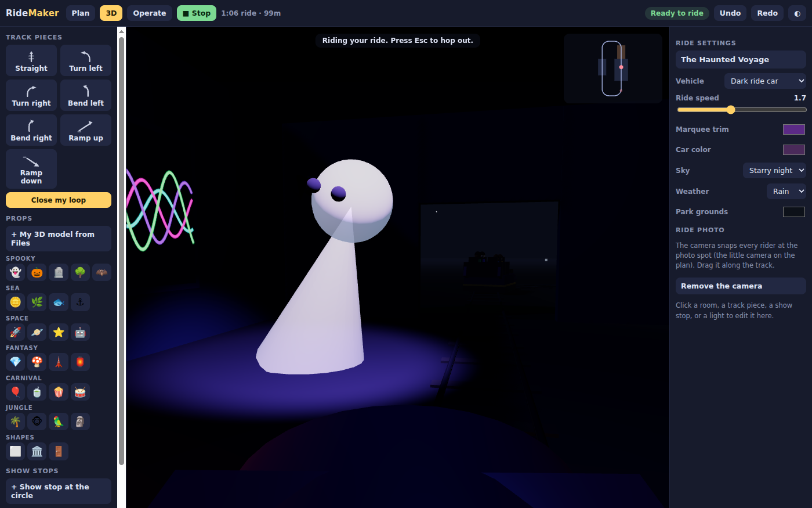Open the Marquee trim color swatch

[x=794, y=129]
